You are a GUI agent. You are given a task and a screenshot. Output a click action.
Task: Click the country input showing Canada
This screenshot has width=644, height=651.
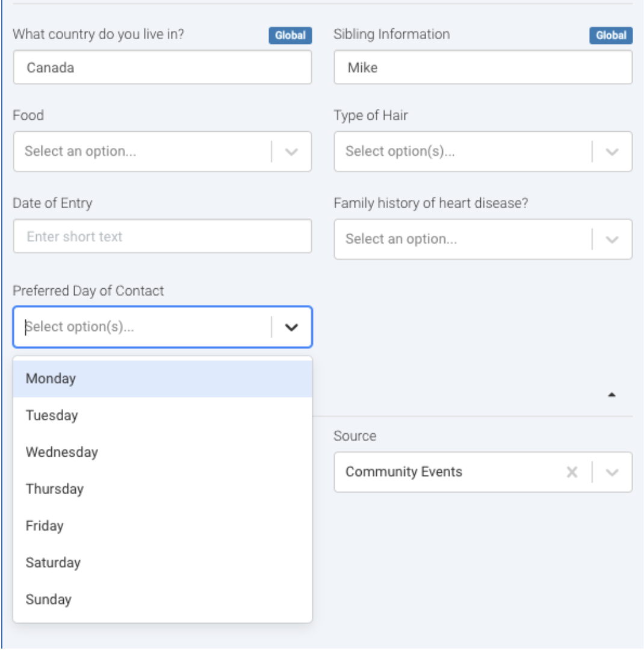163,67
